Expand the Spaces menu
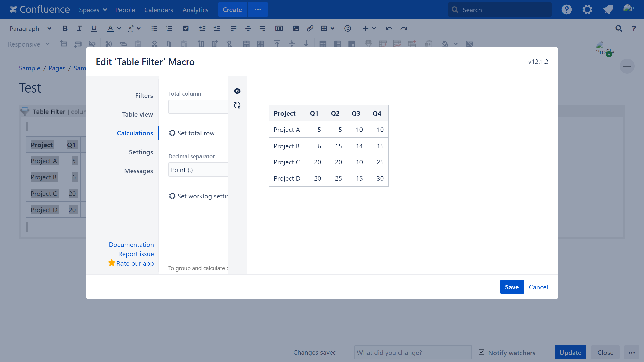 click(93, 10)
